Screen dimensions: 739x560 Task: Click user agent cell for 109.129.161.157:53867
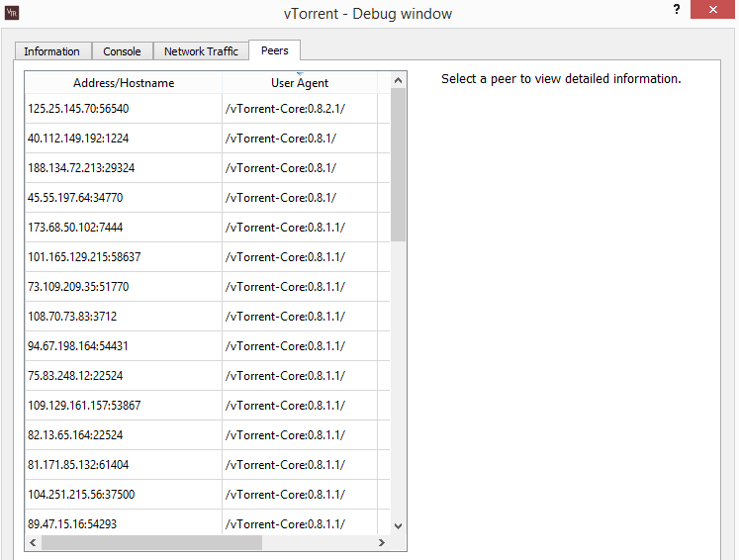(300, 406)
